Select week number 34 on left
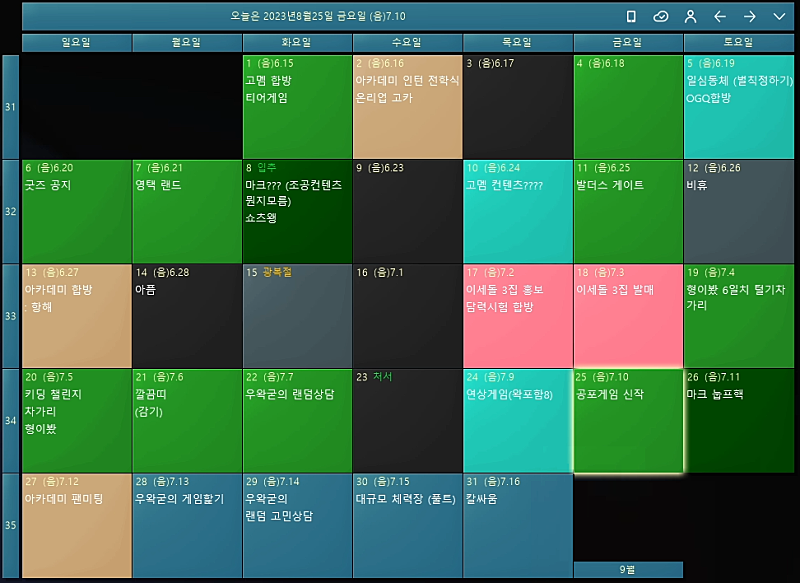Image resolution: width=800 pixels, height=583 pixels. (x=11, y=421)
